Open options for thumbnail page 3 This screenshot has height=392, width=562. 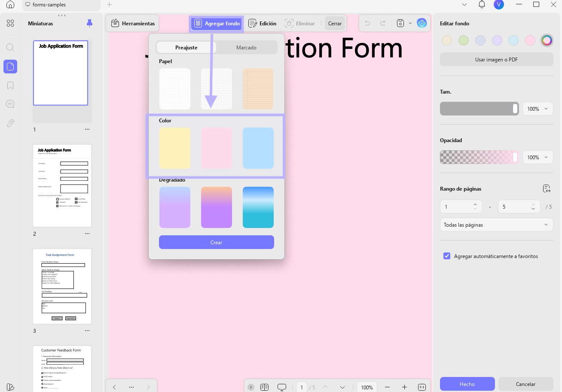[87, 331]
